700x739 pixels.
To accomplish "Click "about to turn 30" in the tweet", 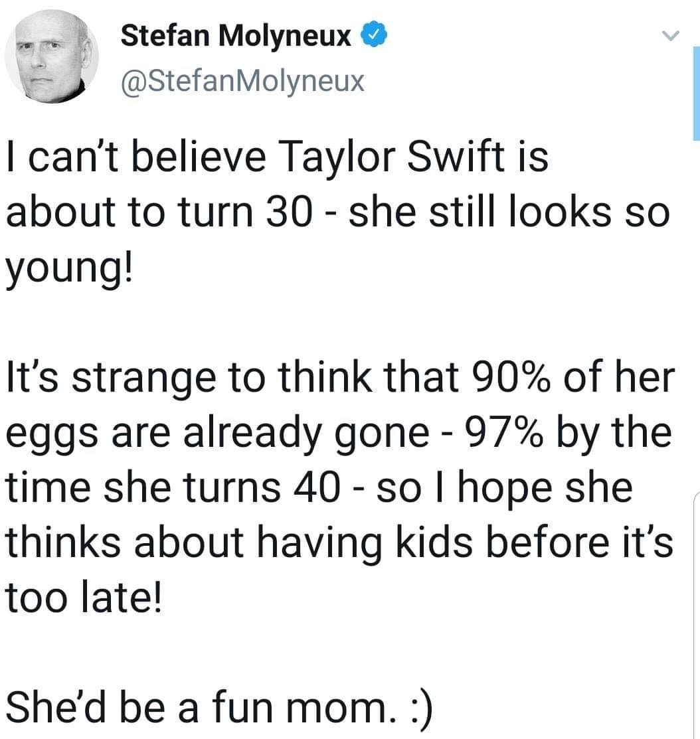I will point(159,214).
